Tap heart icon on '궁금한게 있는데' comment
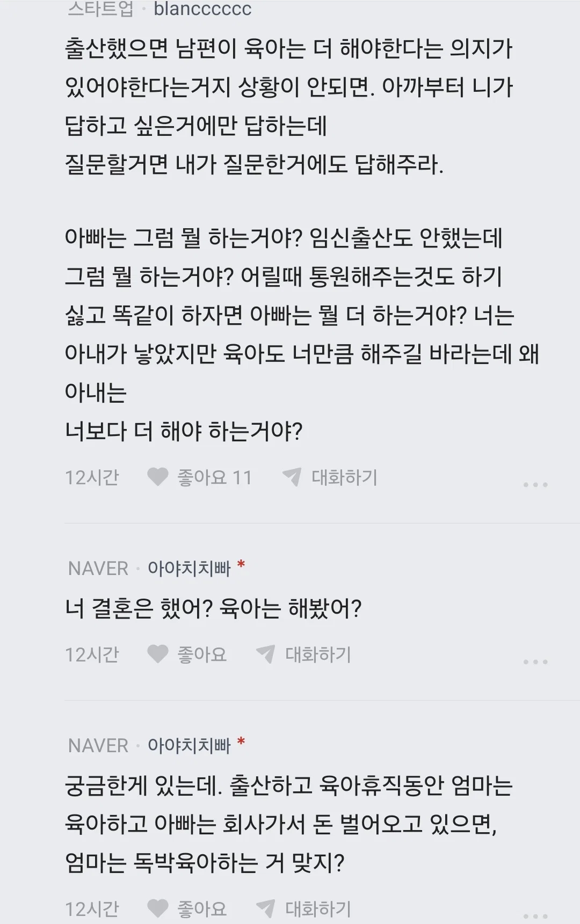The image size is (580, 924). click(x=158, y=908)
